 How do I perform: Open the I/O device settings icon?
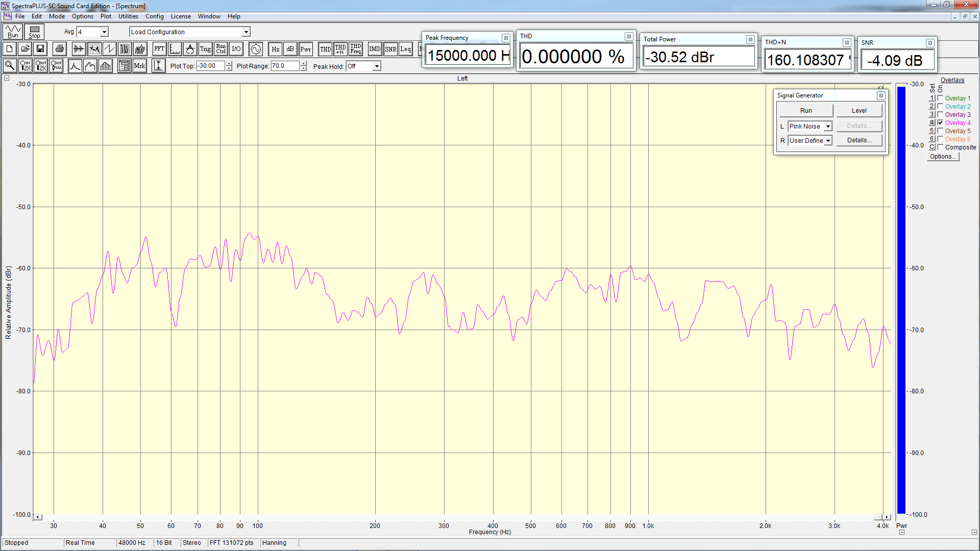[x=236, y=49]
